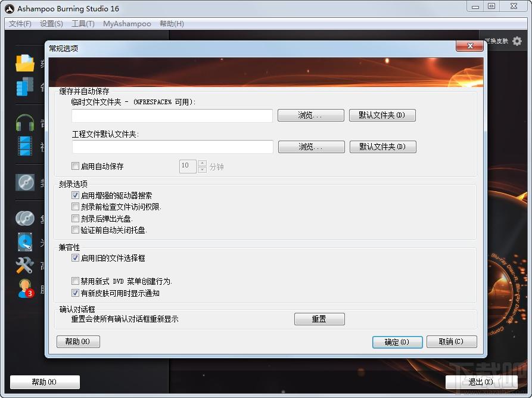Open the 工具(T) menu
The width and height of the screenshot is (532, 398).
(x=83, y=24)
